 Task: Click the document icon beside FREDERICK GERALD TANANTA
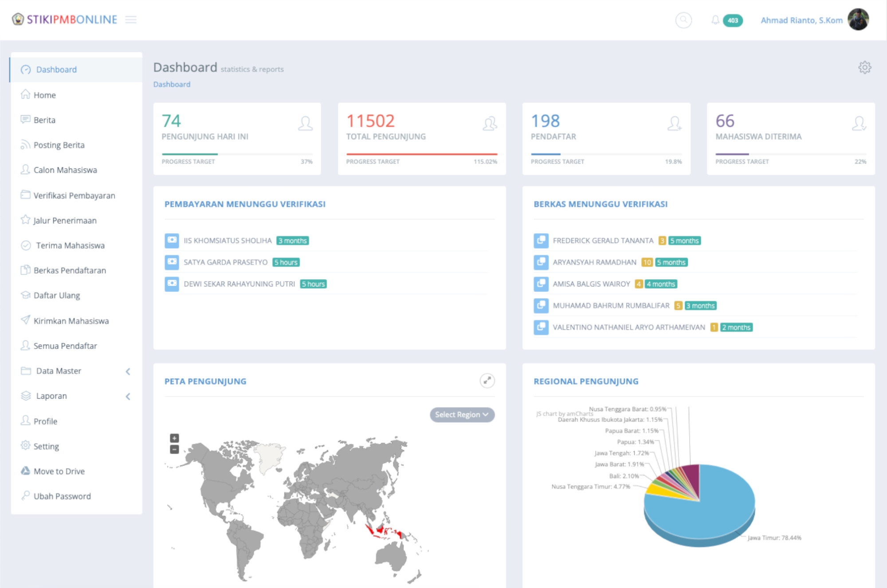click(x=541, y=241)
